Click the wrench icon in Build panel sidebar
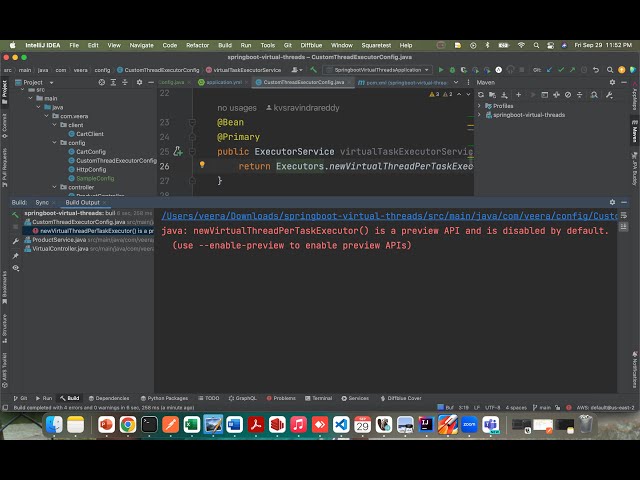This screenshot has width=640, height=480. [x=16, y=241]
